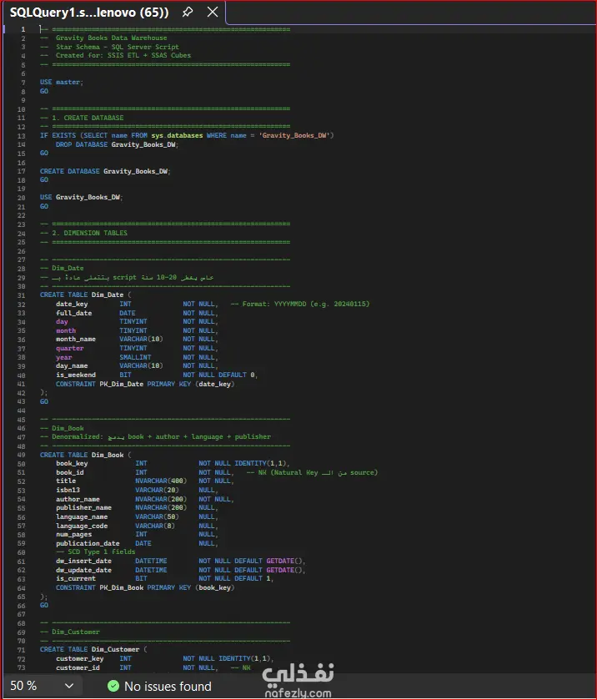The image size is (597, 700).
Task: Click the "language_code" column name
Action: point(82,526)
